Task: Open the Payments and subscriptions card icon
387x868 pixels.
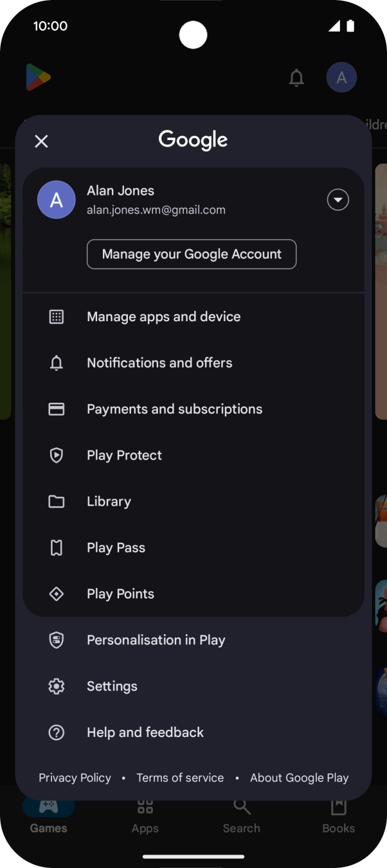Action: coord(57,409)
